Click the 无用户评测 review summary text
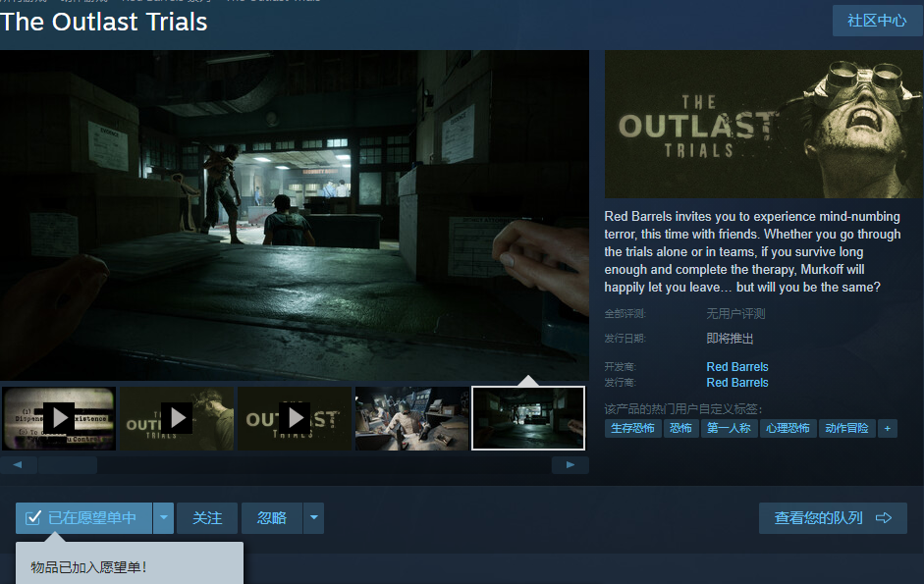The height and width of the screenshot is (584, 924). (x=735, y=313)
